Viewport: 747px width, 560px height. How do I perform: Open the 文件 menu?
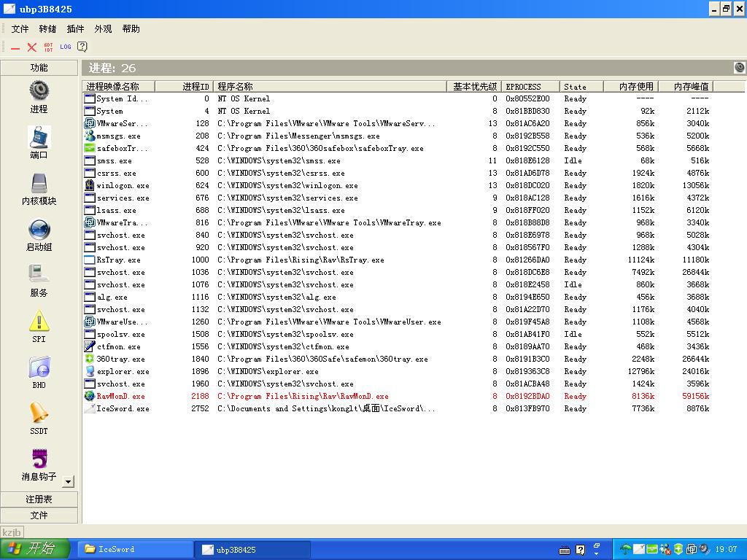pyautogui.click(x=20, y=29)
